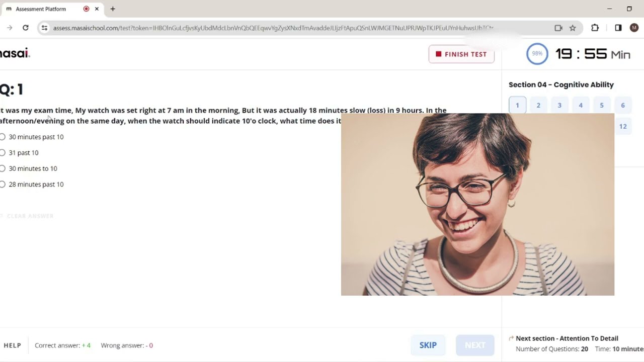644x362 pixels.
Task: Click the FINISH TEST button
Action: pos(461,54)
